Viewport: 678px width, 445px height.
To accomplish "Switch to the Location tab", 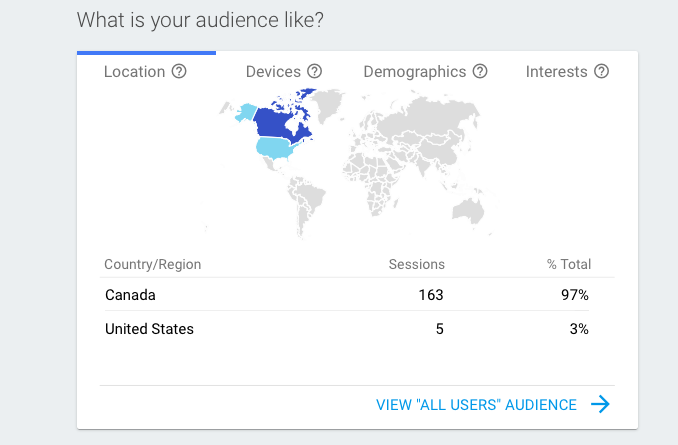I will [x=136, y=72].
